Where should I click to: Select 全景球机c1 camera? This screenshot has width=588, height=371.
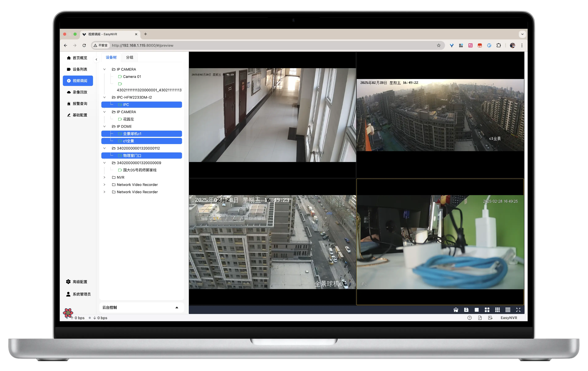tap(142, 134)
